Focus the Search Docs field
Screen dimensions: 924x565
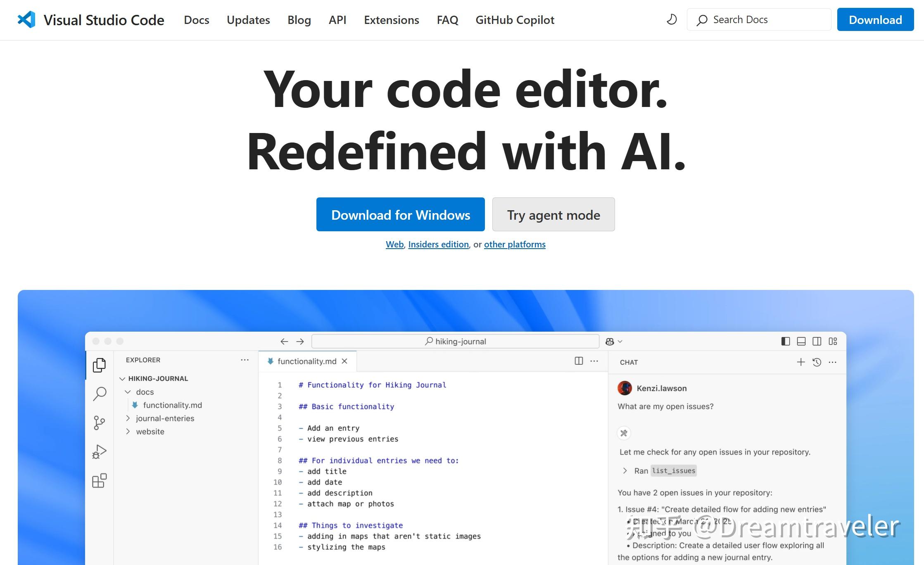click(x=759, y=19)
